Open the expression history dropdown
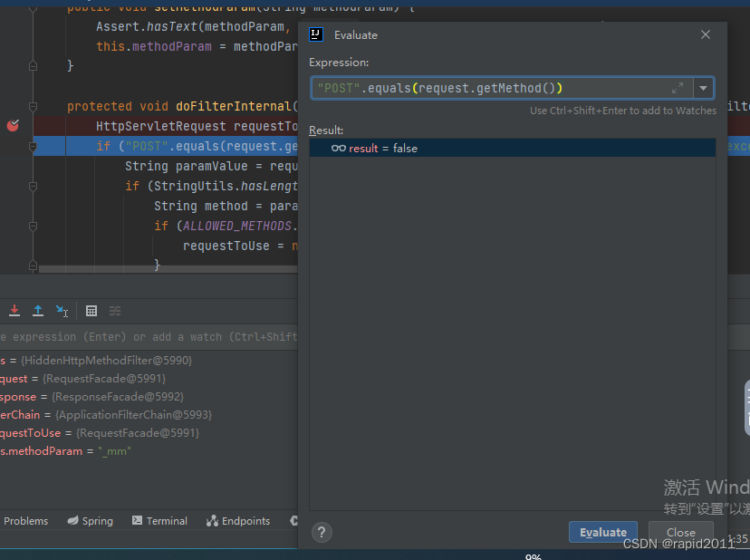 (703, 88)
